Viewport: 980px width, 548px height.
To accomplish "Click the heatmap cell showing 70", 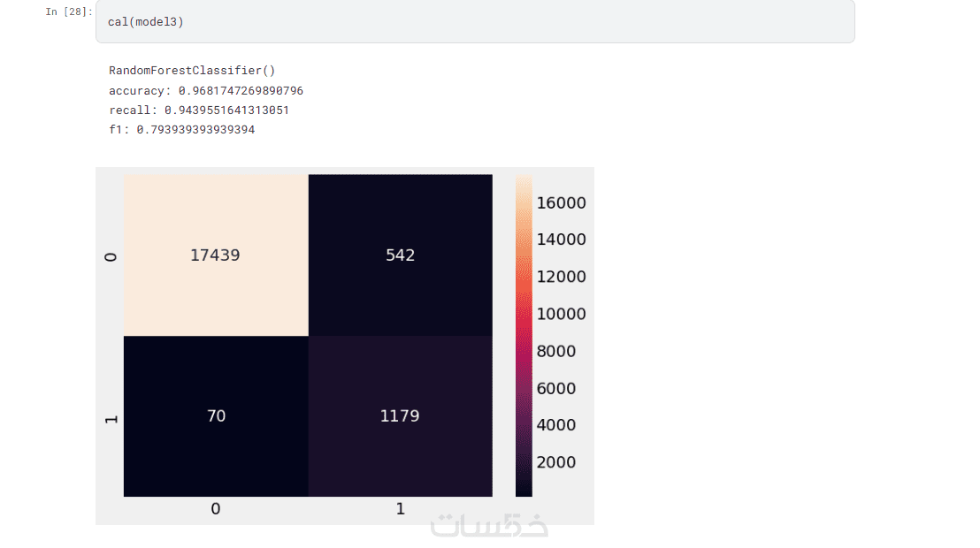I will pos(216,415).
